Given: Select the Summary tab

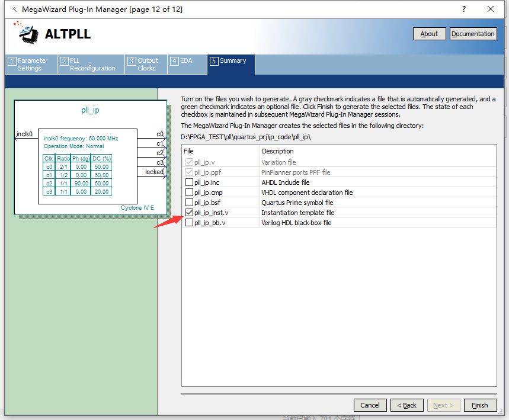Looking at the screenshot, I should coord(232,64).
